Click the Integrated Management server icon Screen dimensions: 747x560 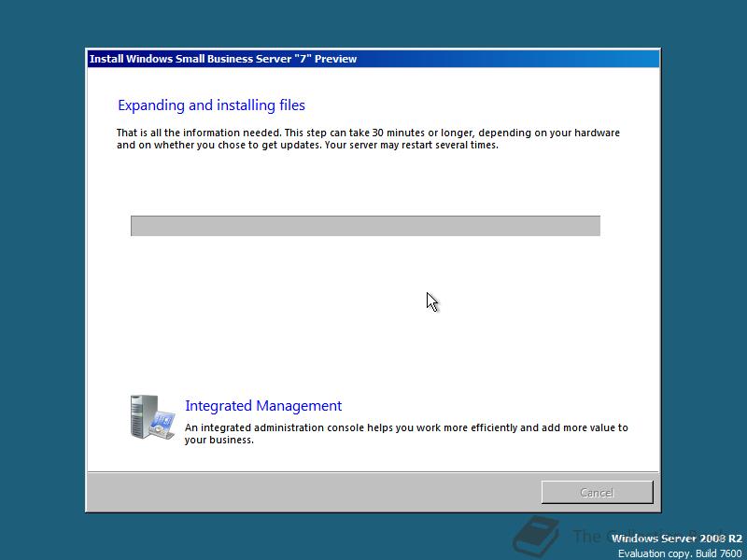(x=152, y=417)
